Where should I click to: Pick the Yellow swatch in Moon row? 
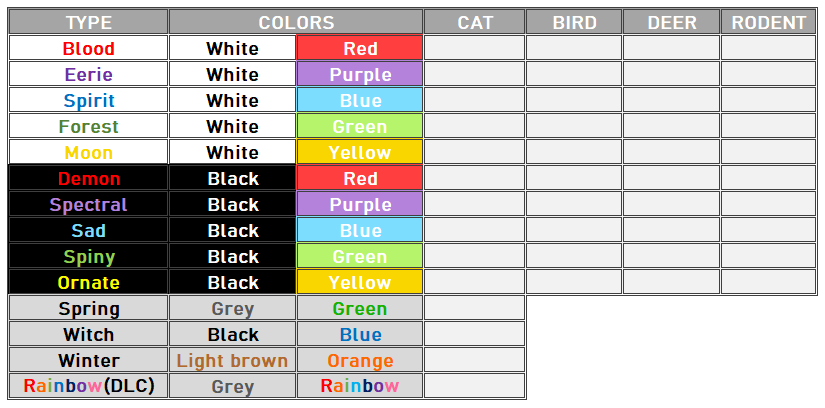(x=360, y=152)
